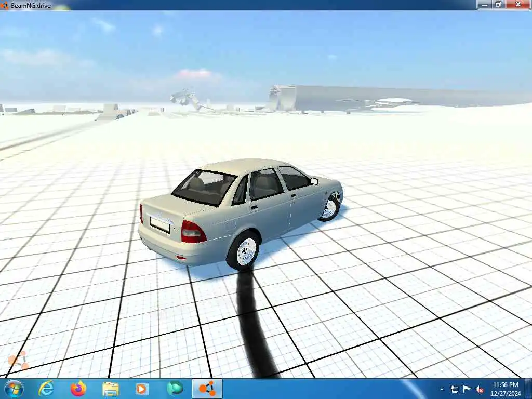Click the silver sedan in the game view
Viewport: 532px width, 399px height.
click(241, 214)
